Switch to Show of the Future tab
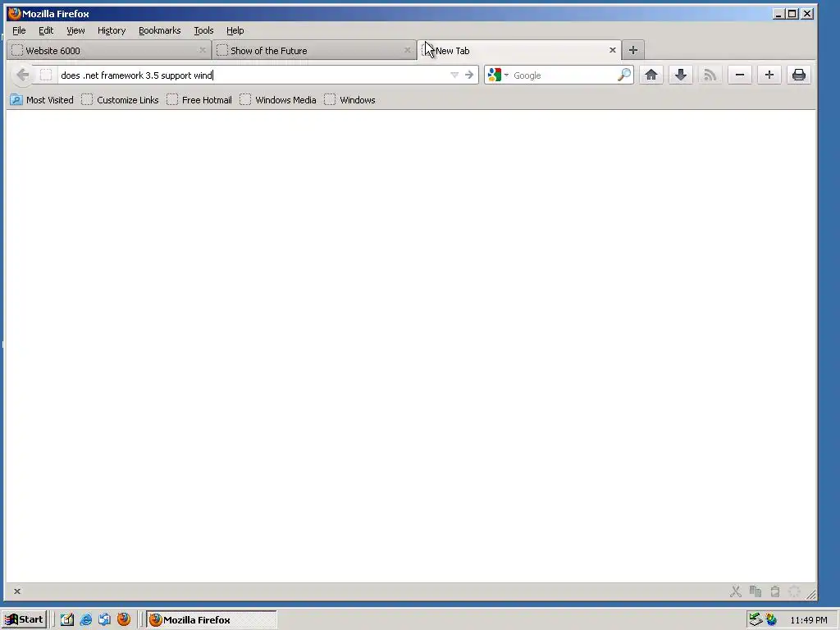 click(314, 50)
